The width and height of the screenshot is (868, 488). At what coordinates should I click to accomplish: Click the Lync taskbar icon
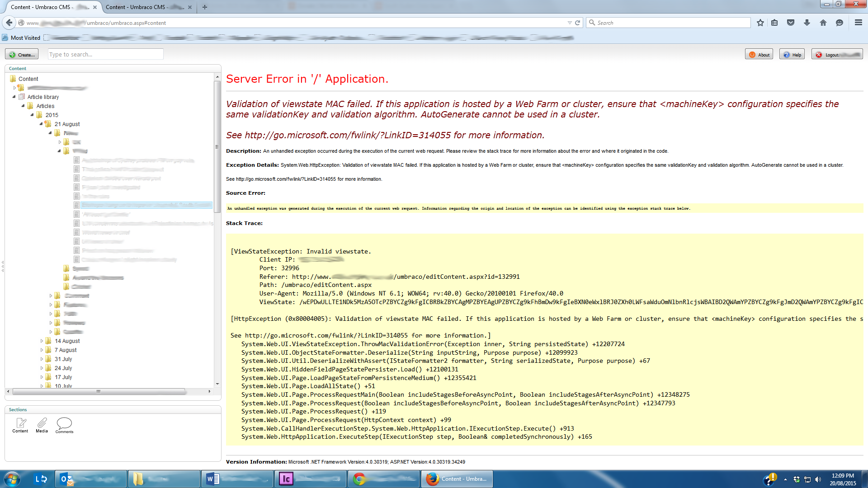click(x=41, y=479)
